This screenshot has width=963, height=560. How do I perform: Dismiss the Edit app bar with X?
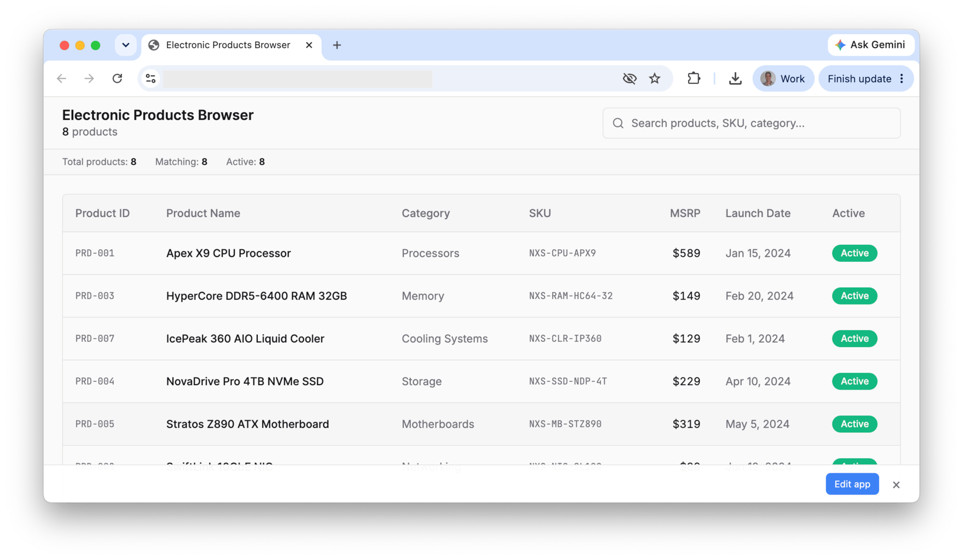click(x=896, y=485)
